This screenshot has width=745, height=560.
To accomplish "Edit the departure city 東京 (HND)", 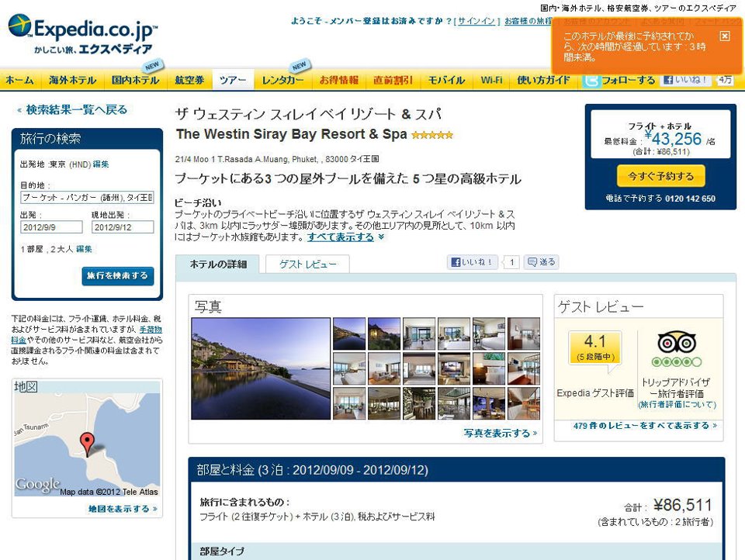I will pos(101,164).
